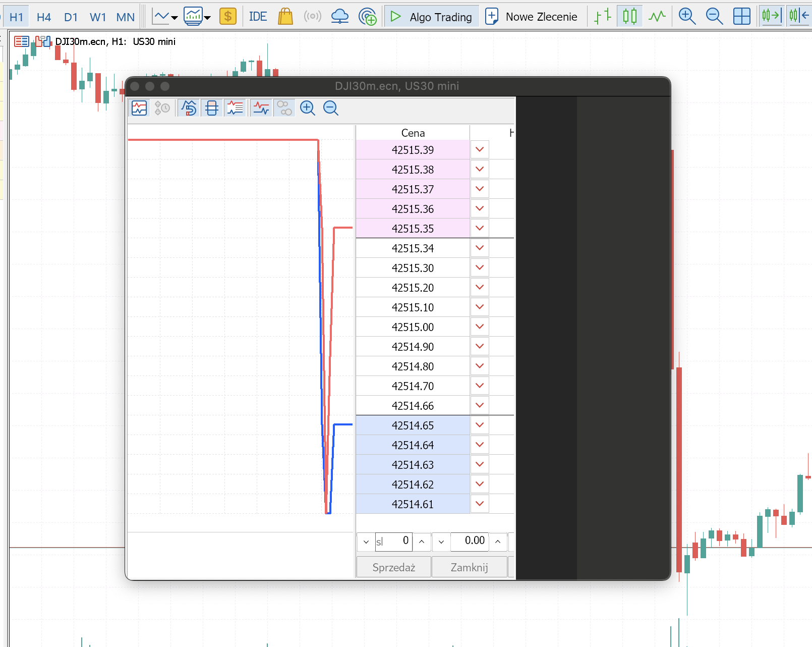Click the Zamknij close-position button

click(x=470, y=567)
